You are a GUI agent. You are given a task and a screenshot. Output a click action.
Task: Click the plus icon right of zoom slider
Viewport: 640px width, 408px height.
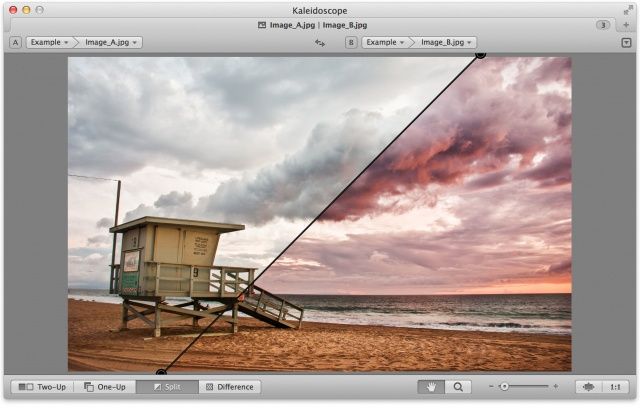556,387
